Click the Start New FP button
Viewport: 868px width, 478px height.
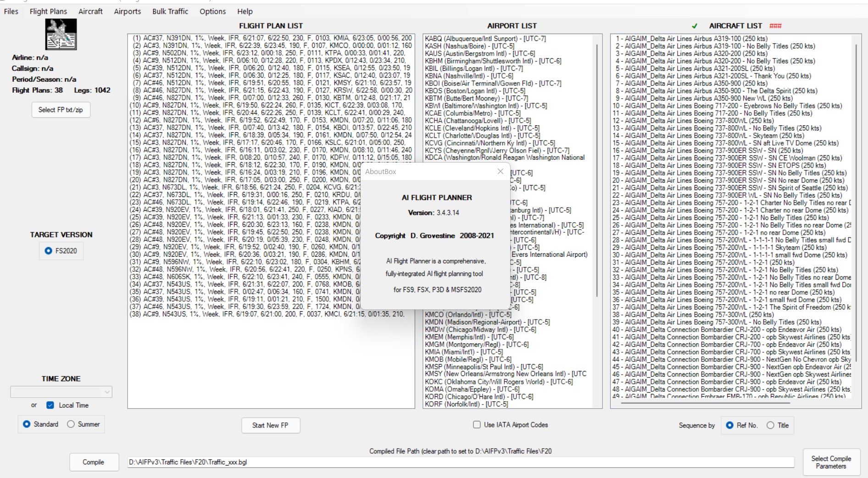(270, 425)
